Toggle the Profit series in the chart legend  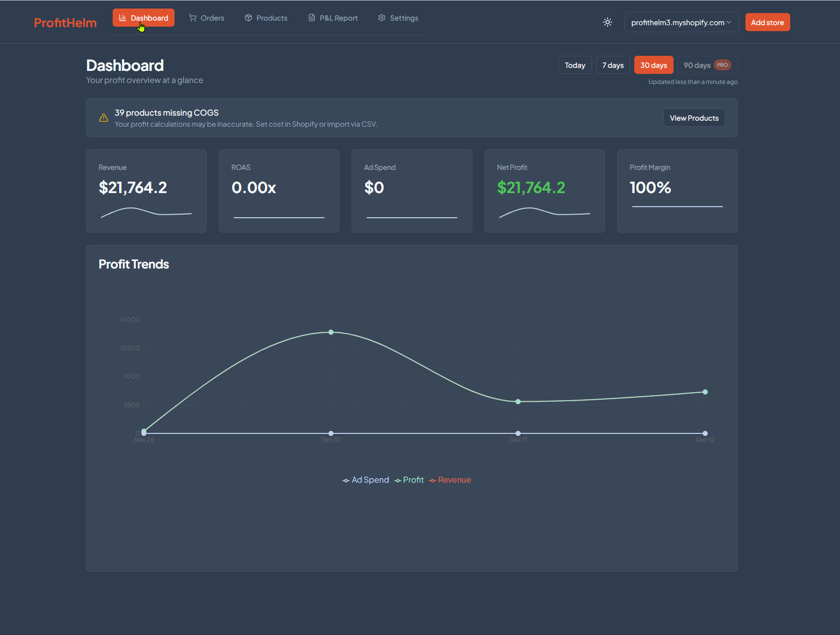click(x=408, y=480)
